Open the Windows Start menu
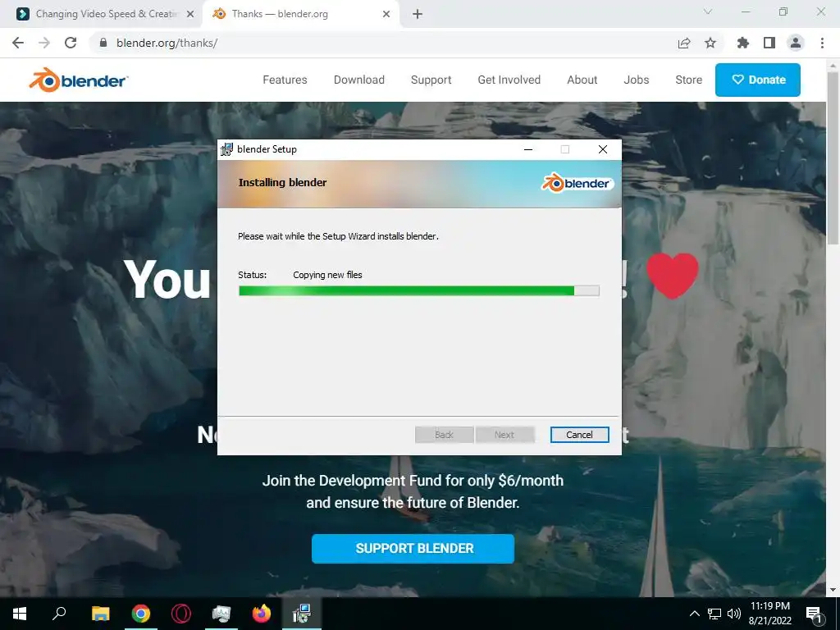This screenshot has width=840, height=630. click(20, 614)
